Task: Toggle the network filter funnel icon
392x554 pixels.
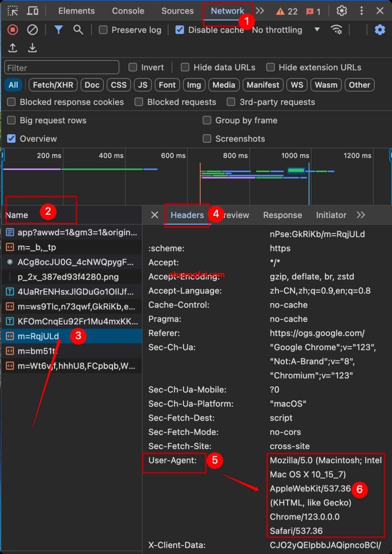Action: pos(58,30)
